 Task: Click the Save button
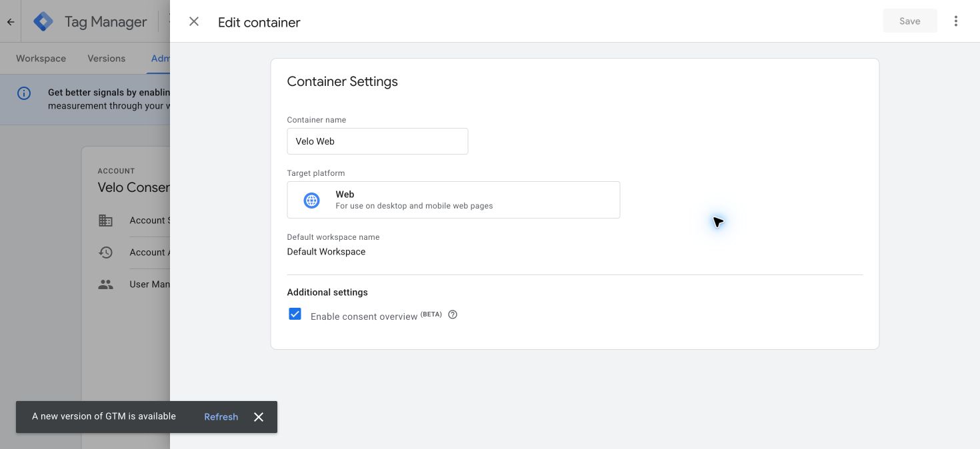click(910, 21)
